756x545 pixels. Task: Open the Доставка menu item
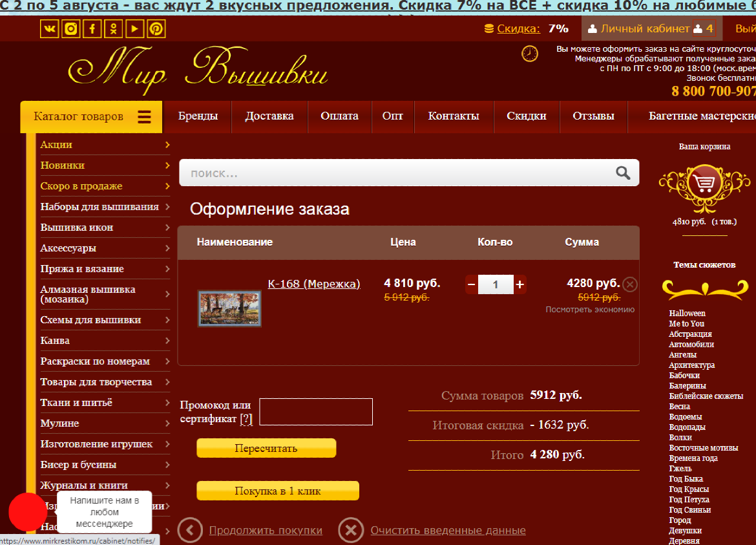(269, 116)
